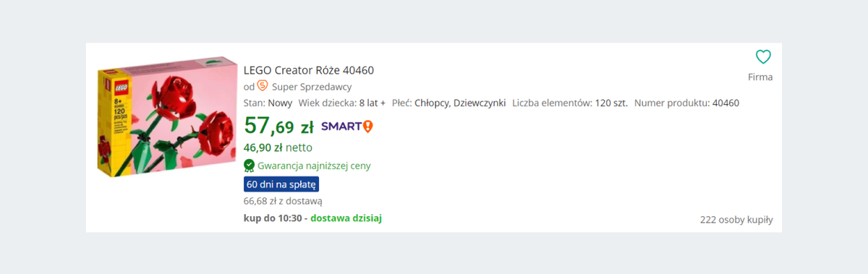The width and height of the screenshot is (868, 274).
Task: Click the dostawa dzisiaj delivery text
Action: [346, 218]
